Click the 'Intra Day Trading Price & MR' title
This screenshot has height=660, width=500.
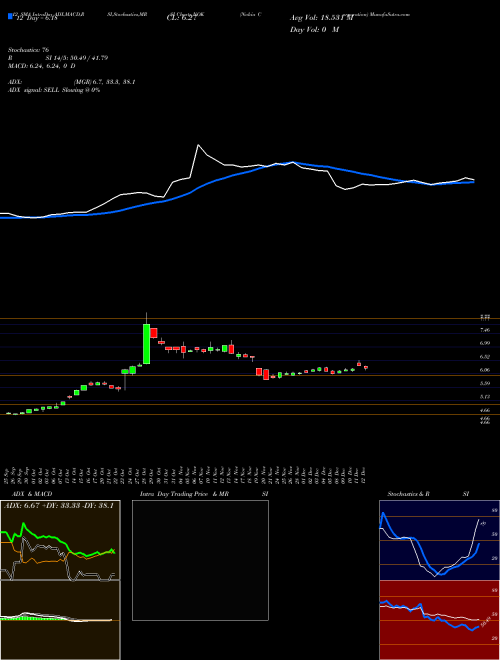pyautogui.click(x=184, y=494)
